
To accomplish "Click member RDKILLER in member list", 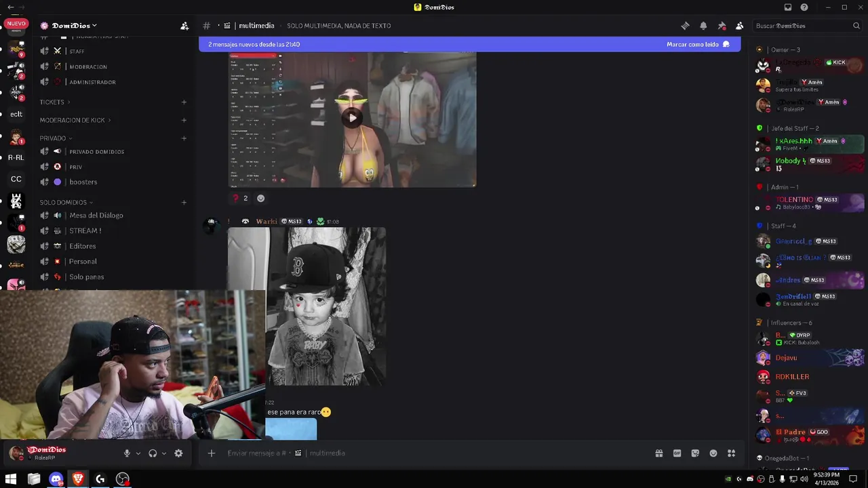I will 810,377.
